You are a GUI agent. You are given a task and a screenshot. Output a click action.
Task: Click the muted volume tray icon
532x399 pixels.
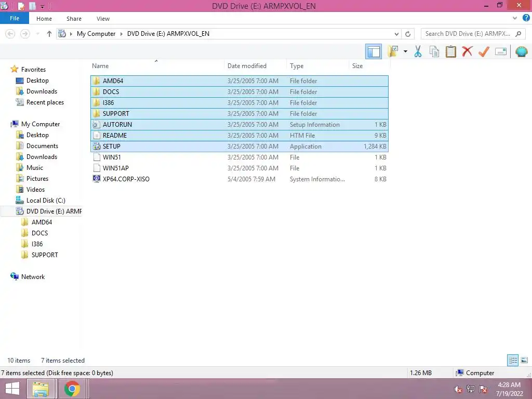tap(458, 389)
